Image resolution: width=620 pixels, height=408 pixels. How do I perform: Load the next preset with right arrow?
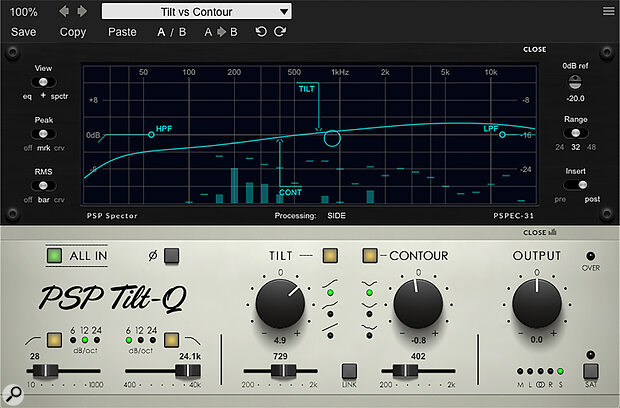pyautogui.click(x=82, y=11)
